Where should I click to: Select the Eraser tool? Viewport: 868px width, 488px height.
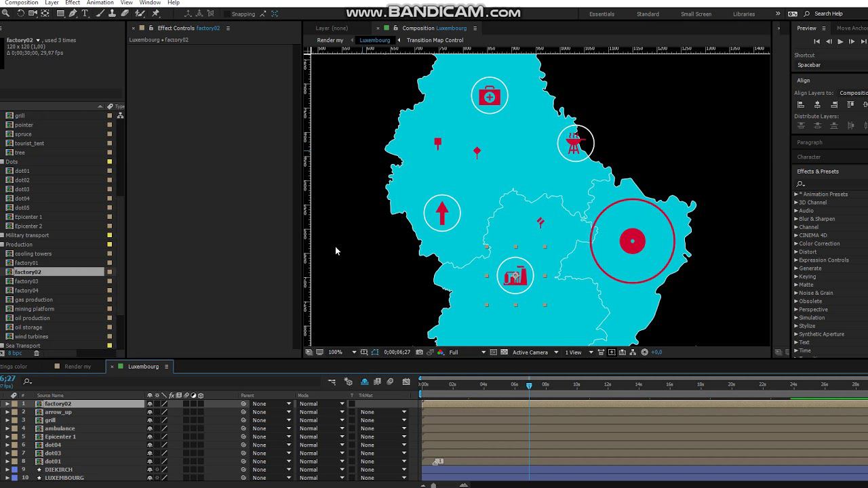[125, 14]
